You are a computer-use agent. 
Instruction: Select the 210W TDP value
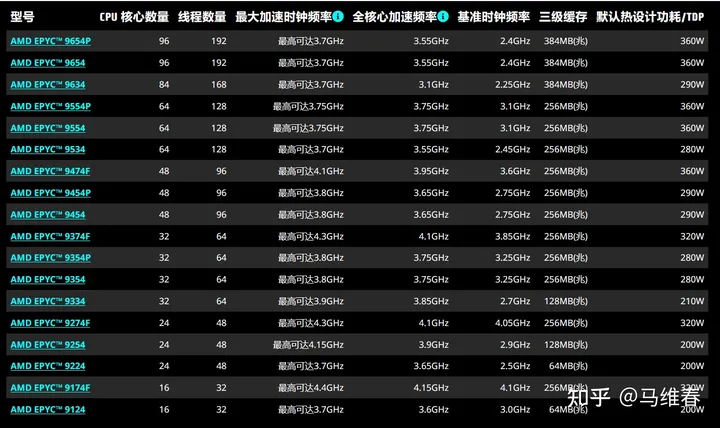point(692,301)
